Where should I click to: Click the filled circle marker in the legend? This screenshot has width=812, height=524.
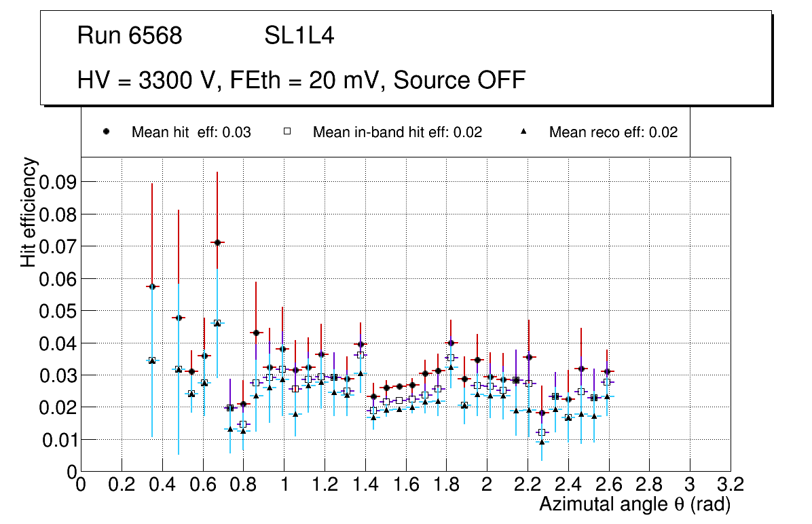[x=106, y=132]
